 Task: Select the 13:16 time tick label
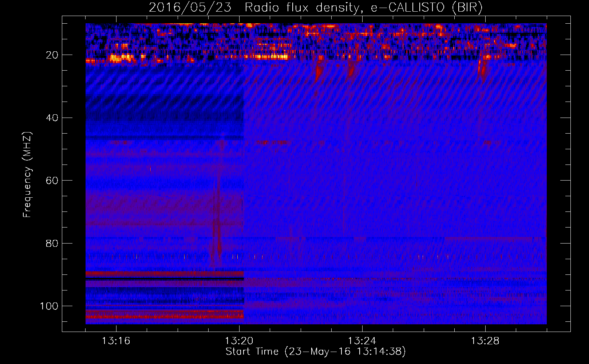pos(116,341)
